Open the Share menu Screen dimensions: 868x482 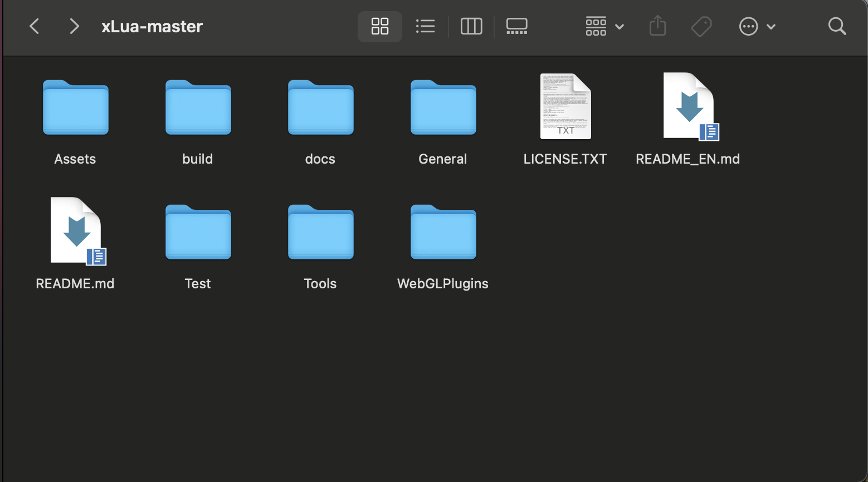657,26
